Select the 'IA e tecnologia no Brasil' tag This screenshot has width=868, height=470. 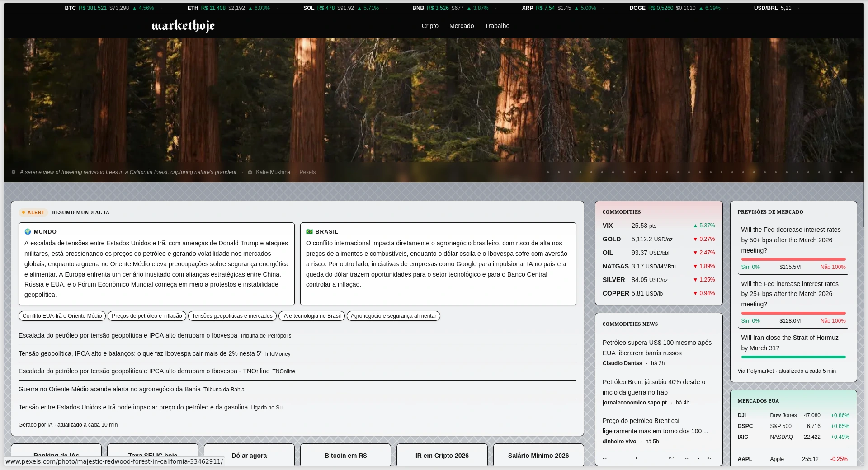[311, 316]
